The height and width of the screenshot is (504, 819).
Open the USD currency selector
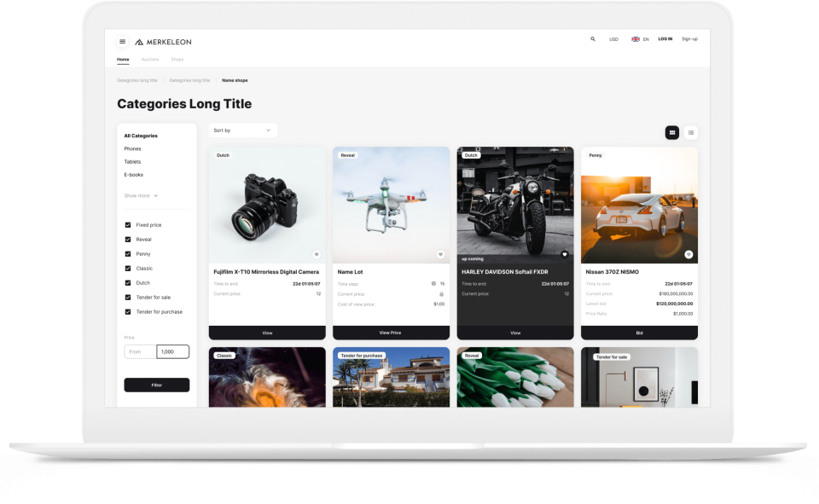pyautogui.click(x=613, y=39)
